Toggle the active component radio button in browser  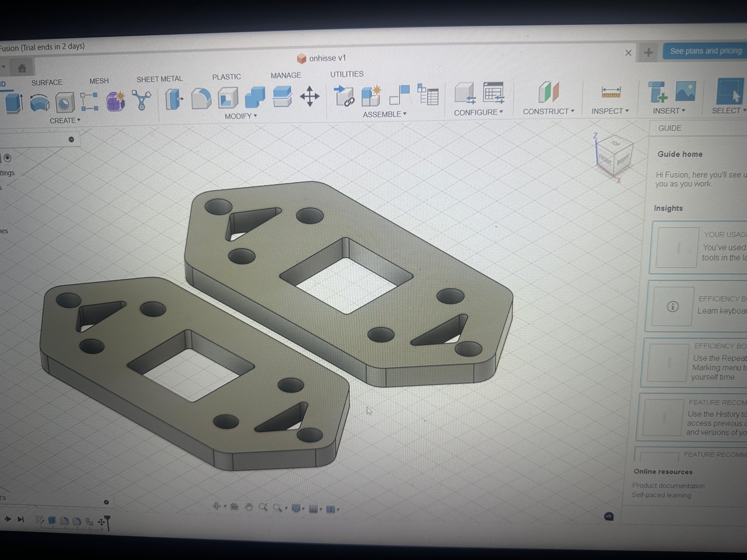7,158
